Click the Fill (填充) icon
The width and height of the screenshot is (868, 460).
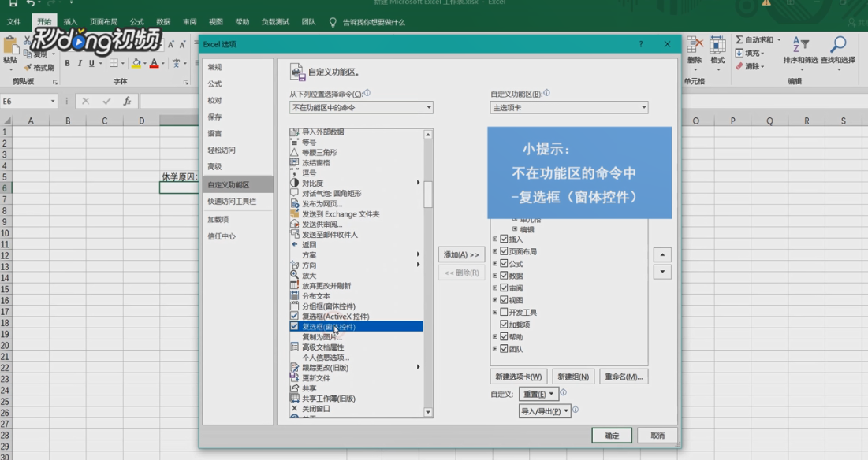point(739,54)
